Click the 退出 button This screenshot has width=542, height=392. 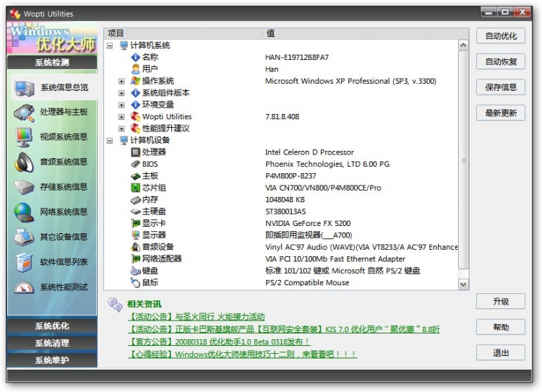[501, 352]
